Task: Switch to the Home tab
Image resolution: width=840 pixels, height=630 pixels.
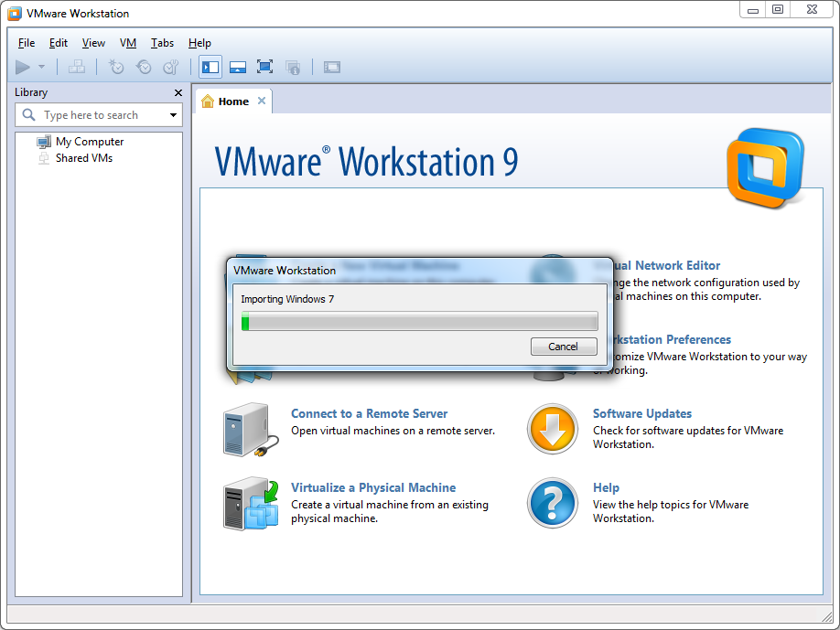Action: tap(232, 101)
